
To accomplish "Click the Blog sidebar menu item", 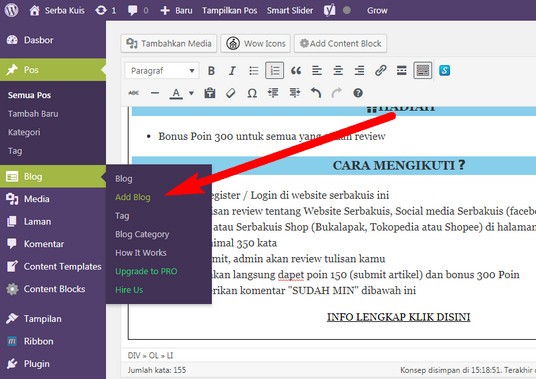I will (53, 176).
